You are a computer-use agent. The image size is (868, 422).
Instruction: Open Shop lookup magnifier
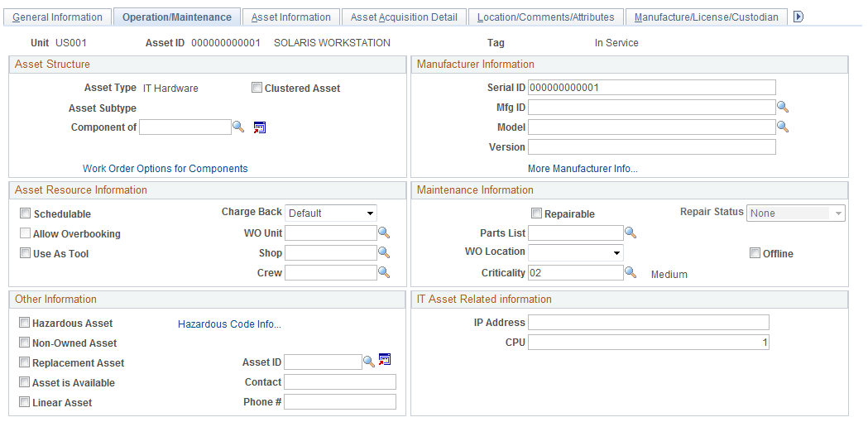tap(384, 252)
